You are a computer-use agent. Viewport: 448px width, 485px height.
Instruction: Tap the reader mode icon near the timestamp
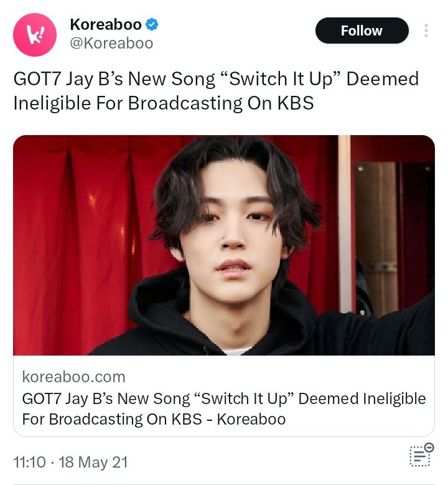(x=422, y=455)
